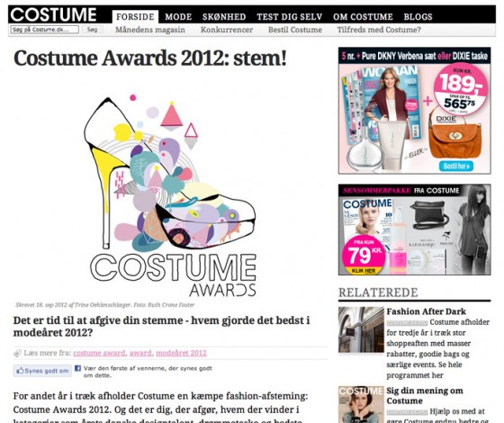The height and width of the screenshot is (423, 504).
Task: Open the Månedens magasin link
Action: 150,30
